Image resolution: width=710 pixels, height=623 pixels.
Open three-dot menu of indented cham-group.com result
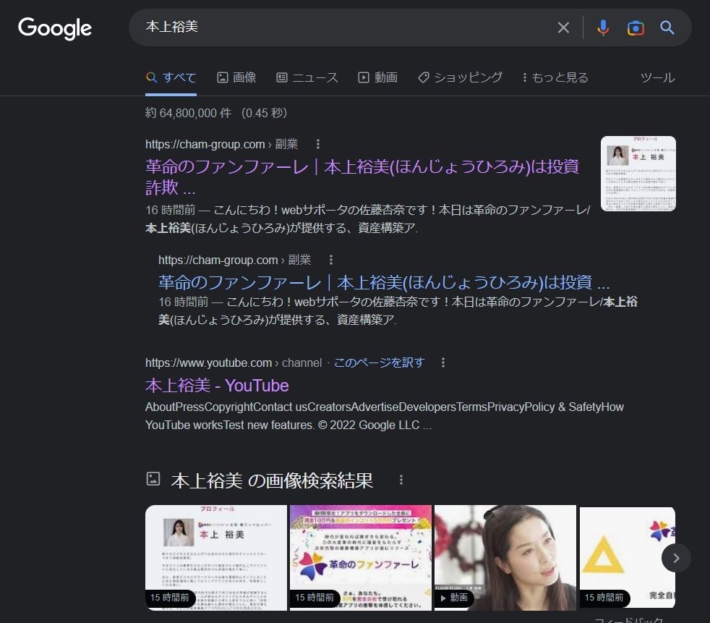point(331,260)
